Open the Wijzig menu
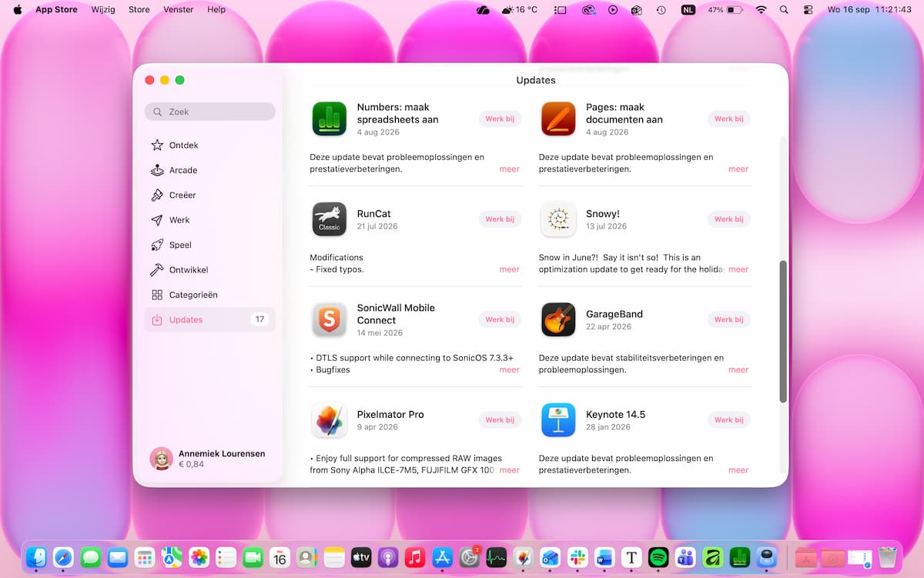 (x=102, y=10)
